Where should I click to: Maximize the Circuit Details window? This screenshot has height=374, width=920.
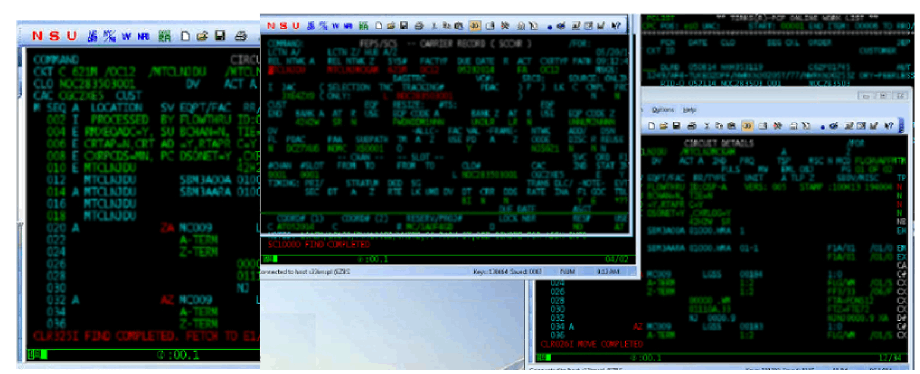pyautogui.click(x=883, y=96)
